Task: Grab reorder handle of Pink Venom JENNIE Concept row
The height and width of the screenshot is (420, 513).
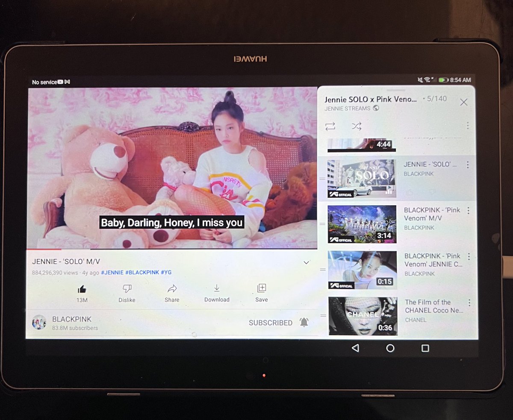Action: pyautogui.click(x=323, y=270)
